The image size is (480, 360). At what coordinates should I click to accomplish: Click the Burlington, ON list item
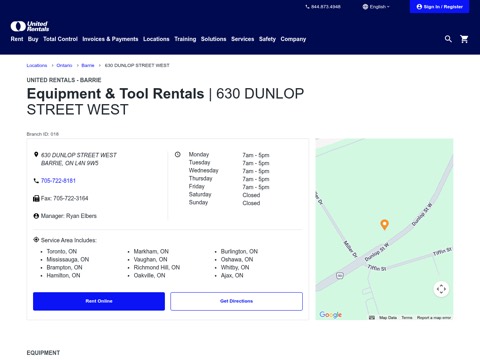tap(239, 251)
